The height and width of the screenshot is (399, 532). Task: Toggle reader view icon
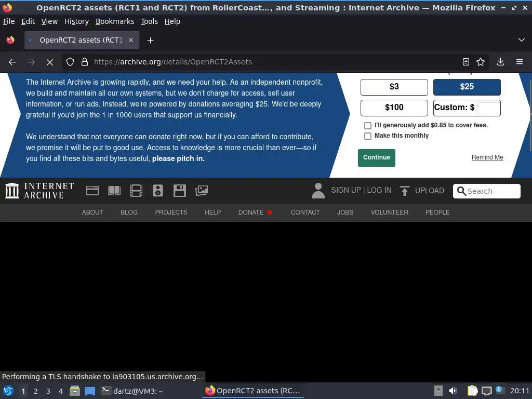point(466,62)
